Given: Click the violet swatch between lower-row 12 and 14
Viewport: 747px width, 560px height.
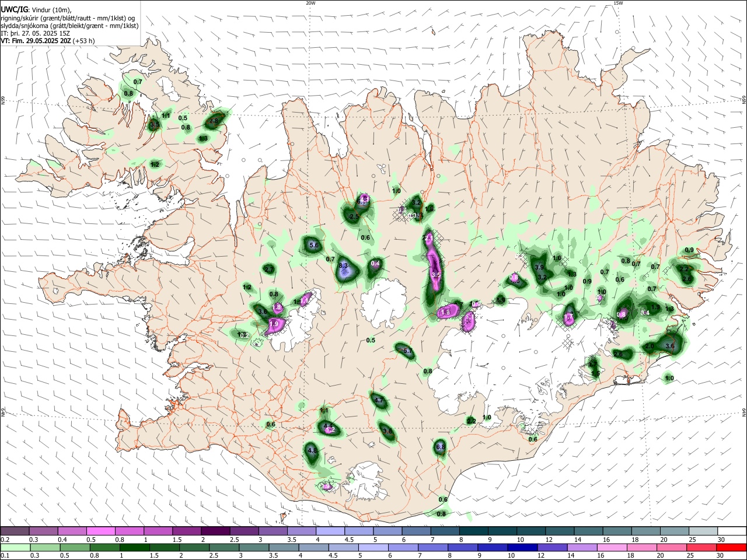Looking at the screenshot, I should click(551, 548).
